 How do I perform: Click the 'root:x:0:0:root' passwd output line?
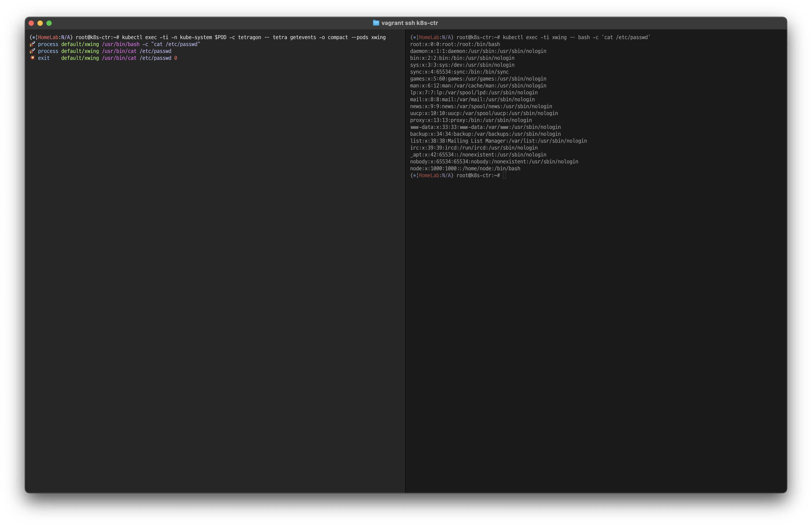click(455, 44)
